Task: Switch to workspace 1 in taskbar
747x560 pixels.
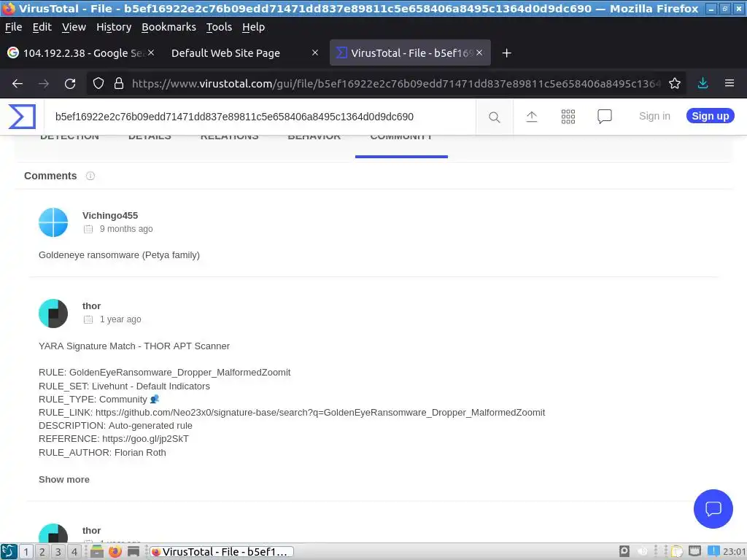Action: [x=26, y=552]
